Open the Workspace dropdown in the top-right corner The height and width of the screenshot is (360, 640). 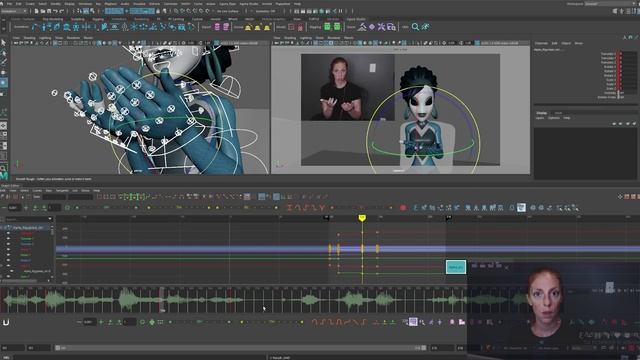(x=611, y=4)
